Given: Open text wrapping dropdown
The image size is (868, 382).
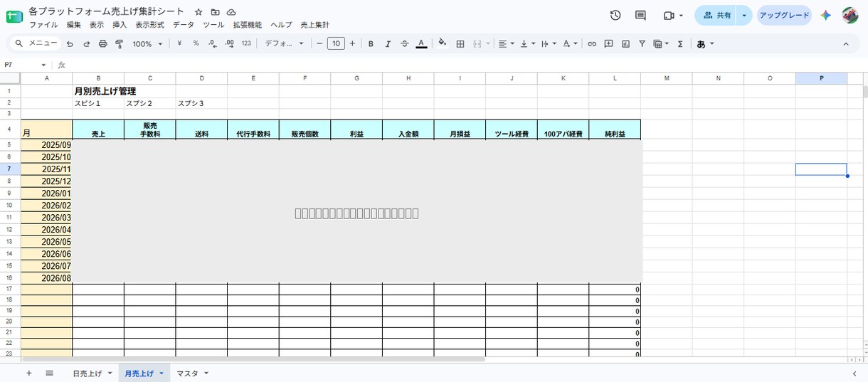Looking at the screenshot, I should (x=549, y=43).
